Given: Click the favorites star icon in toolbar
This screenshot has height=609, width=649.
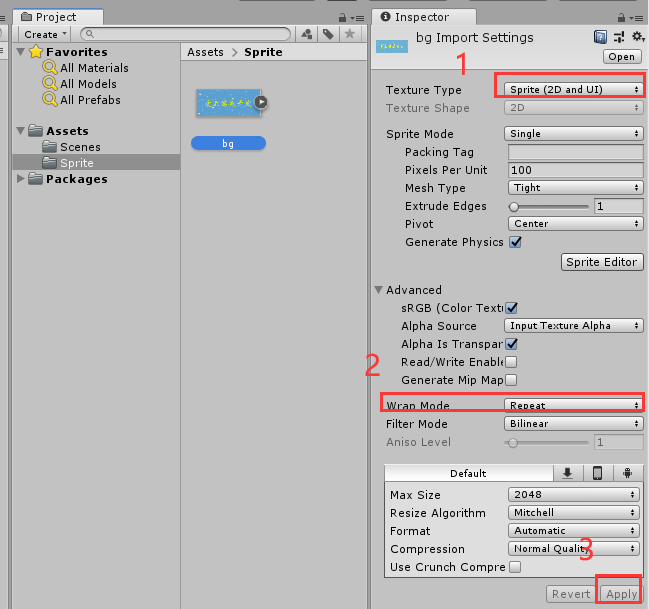Looking at the screenshot, I should click(x=350, y=34).
